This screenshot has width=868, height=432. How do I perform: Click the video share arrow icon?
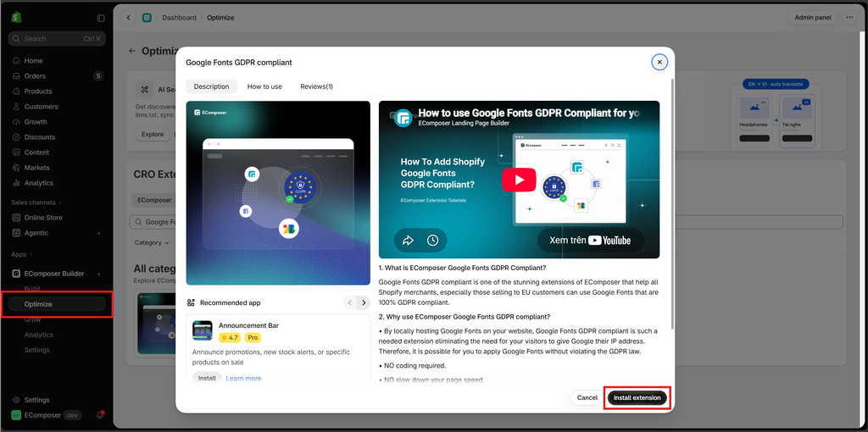coord(408,240)
